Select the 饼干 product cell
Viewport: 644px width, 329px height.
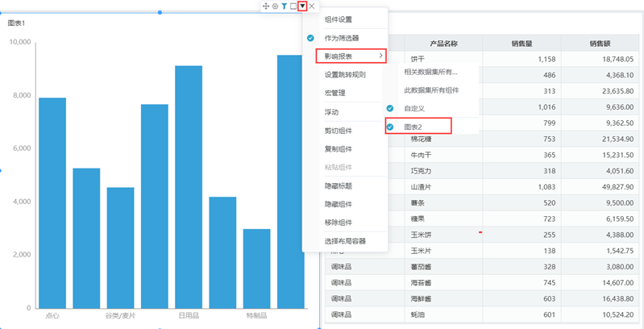point(443,59)
